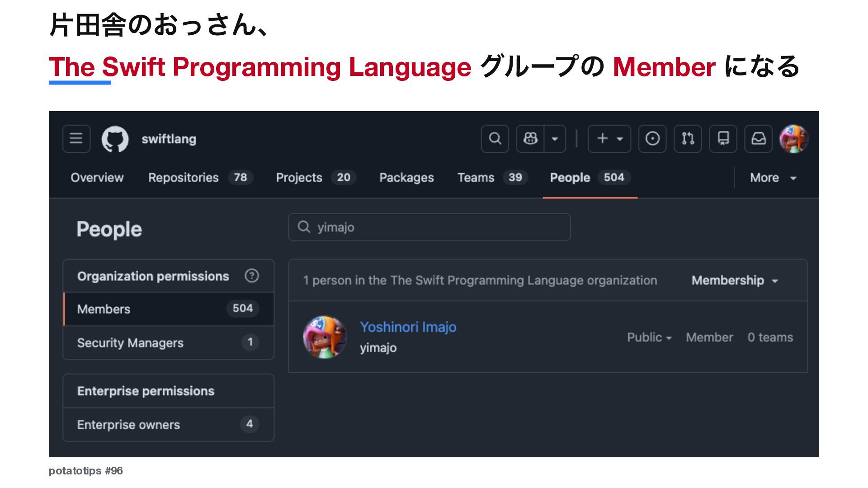Click the potatotips #96 footer text
This screenshot has width=868, height=488.
click(86, 471)
